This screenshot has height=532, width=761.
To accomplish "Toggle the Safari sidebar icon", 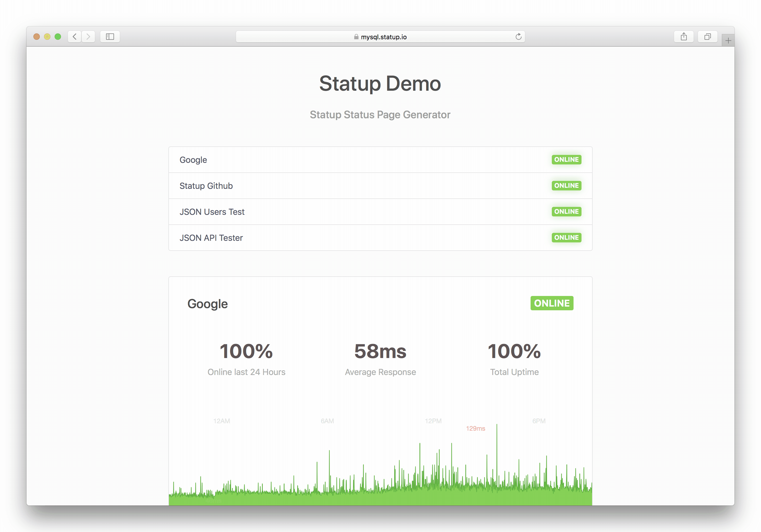I will 110,36.
